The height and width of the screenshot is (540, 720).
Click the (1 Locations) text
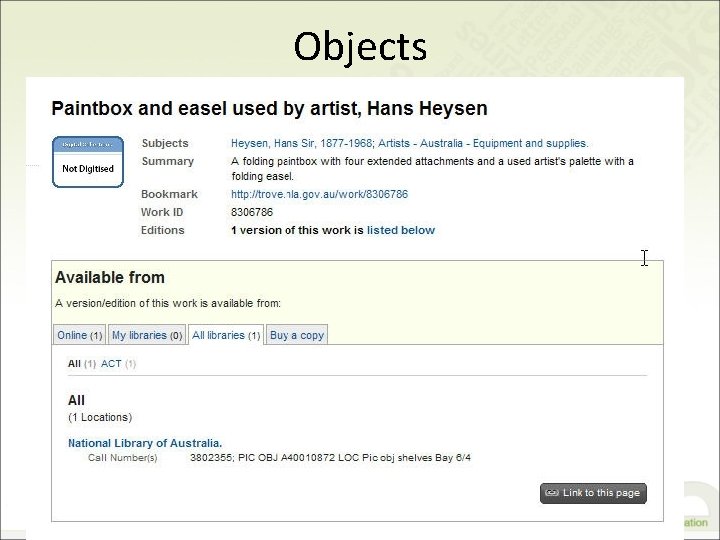(x=100, y=417)
